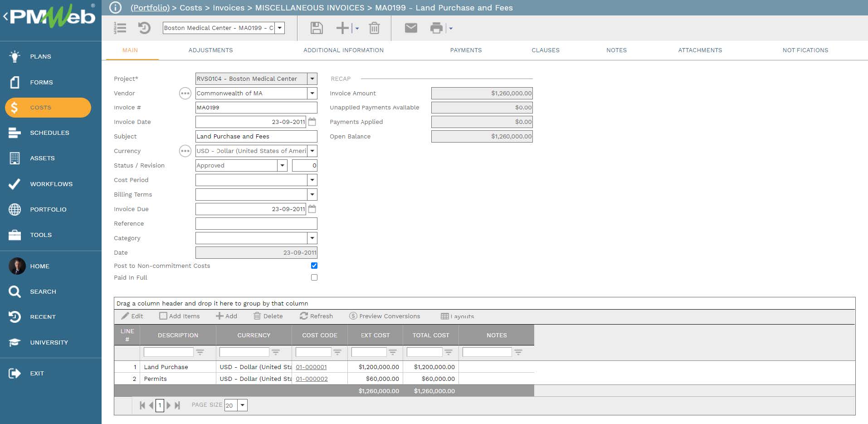The height and width of the screenshot is (424, 868).
Task: Expand the Category dropdown
Action: (312, 238)
